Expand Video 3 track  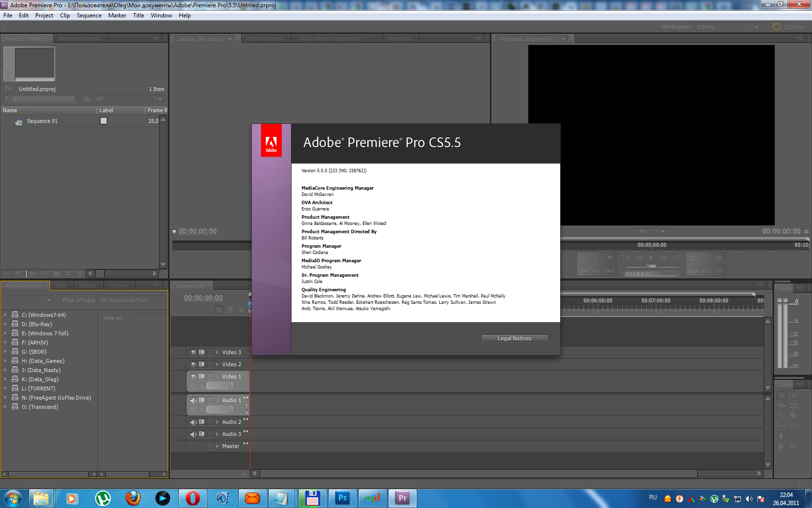[217, 352]
